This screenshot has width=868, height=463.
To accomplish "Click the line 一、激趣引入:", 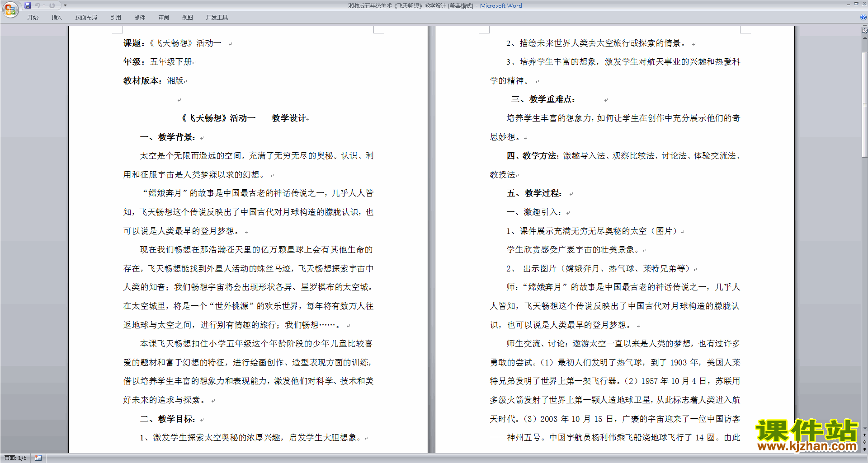I will point(534,212).
